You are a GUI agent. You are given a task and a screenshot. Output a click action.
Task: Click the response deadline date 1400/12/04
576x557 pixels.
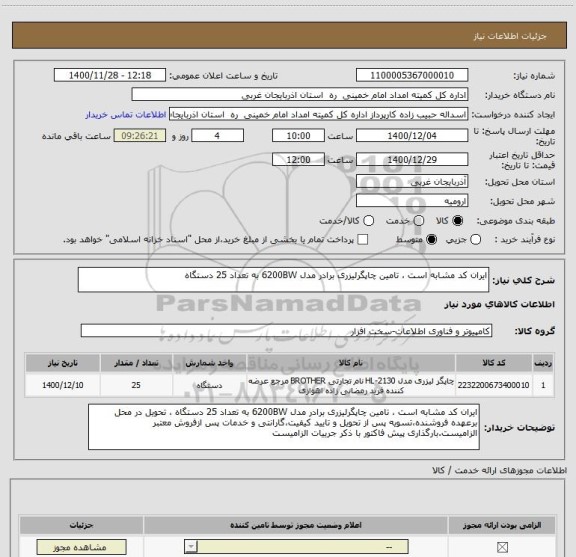pyautogui.click(x=412, y=136)
